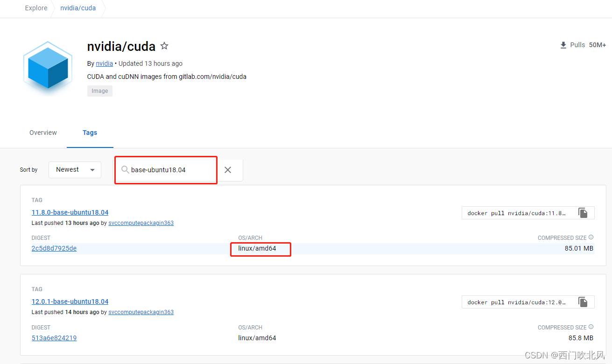
Task: Star the nvidia/cuda repository
Action: pos(164,46)
